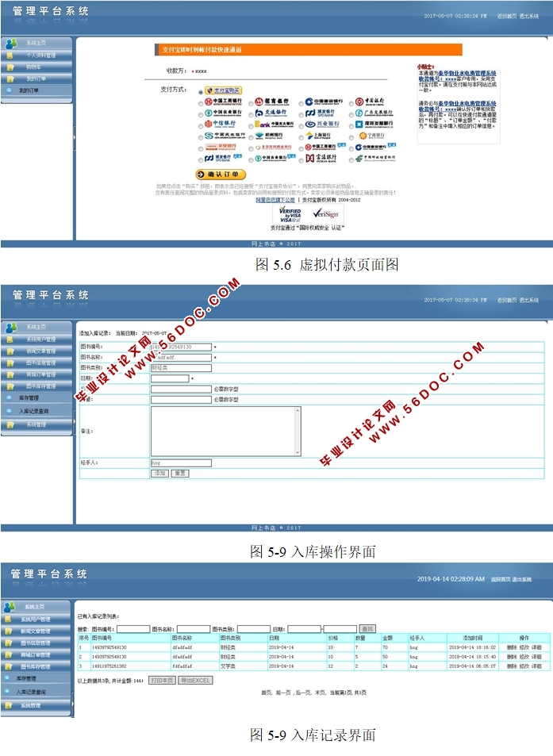The width and height of the screenshot is (553, 756).
Task: Click the VeriSign logo
Action: tap(326, 213)
